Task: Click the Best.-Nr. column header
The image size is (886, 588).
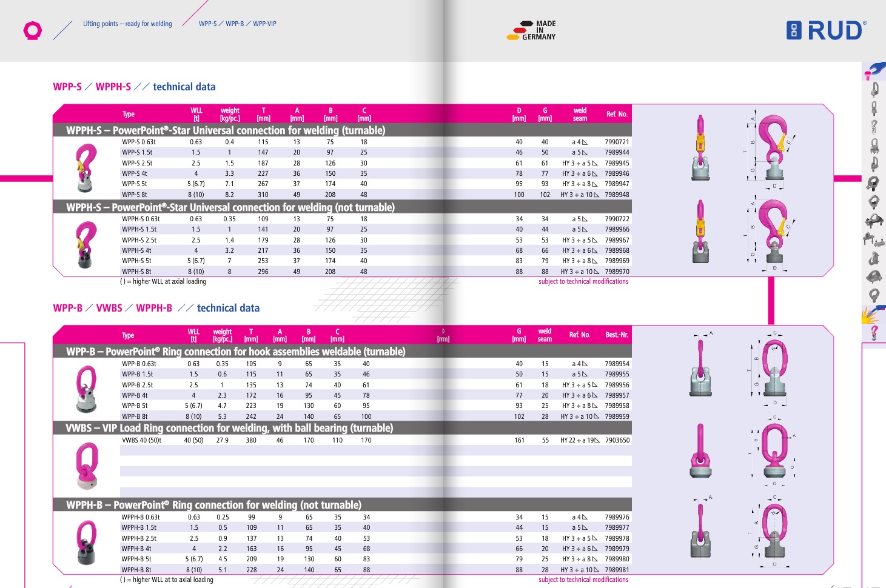Action: [x=617, y=335]
